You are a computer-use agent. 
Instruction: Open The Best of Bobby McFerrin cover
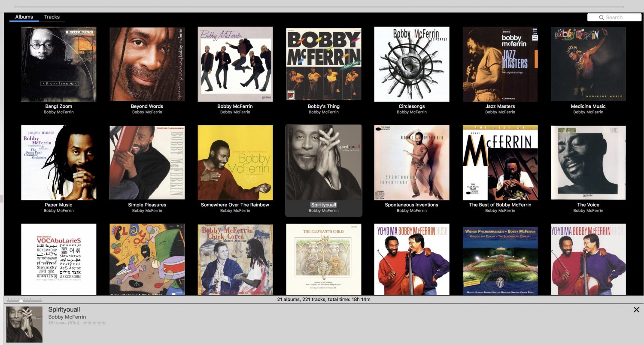(x=500, y=163)
